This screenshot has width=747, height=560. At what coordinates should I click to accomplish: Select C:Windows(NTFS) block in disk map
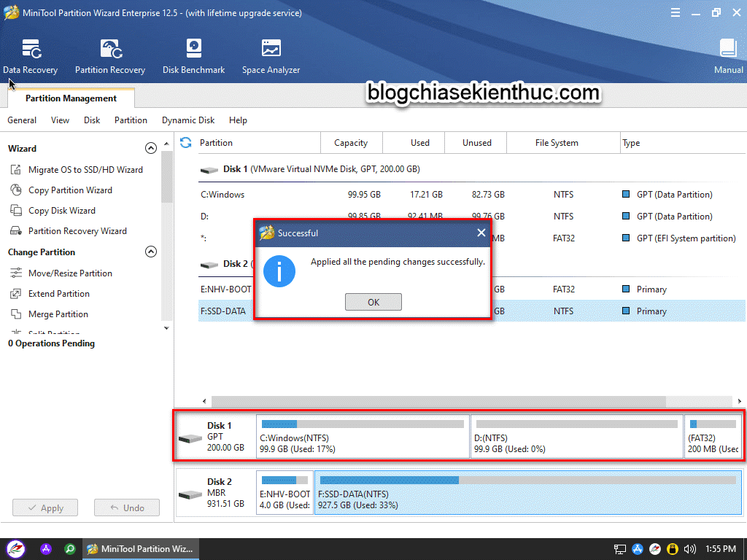(x=363, y=437)
